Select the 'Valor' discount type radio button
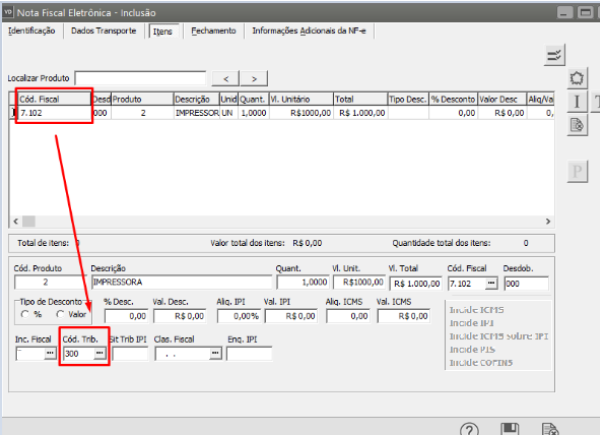 click(61, 315)
